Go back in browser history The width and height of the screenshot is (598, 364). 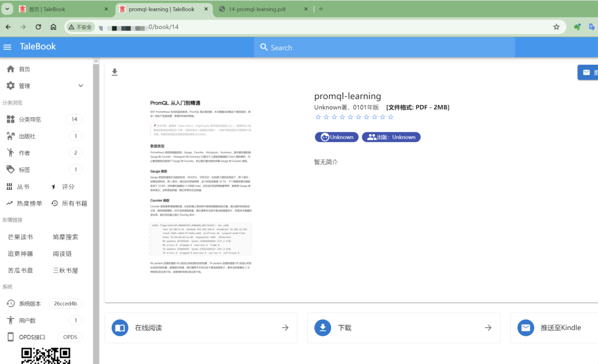8,27
